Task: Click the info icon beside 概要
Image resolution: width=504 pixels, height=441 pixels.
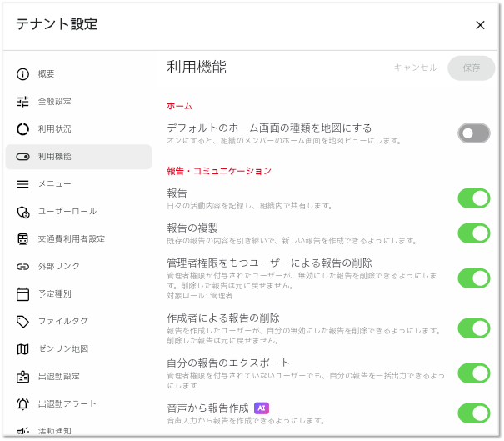Action: [22, 74]
